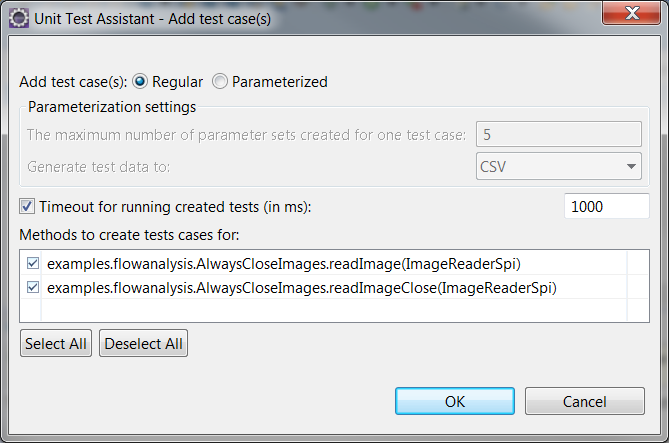Confirm the dialog with OK
The width and height of the screenshot is (669, 443).
(455, 401)
